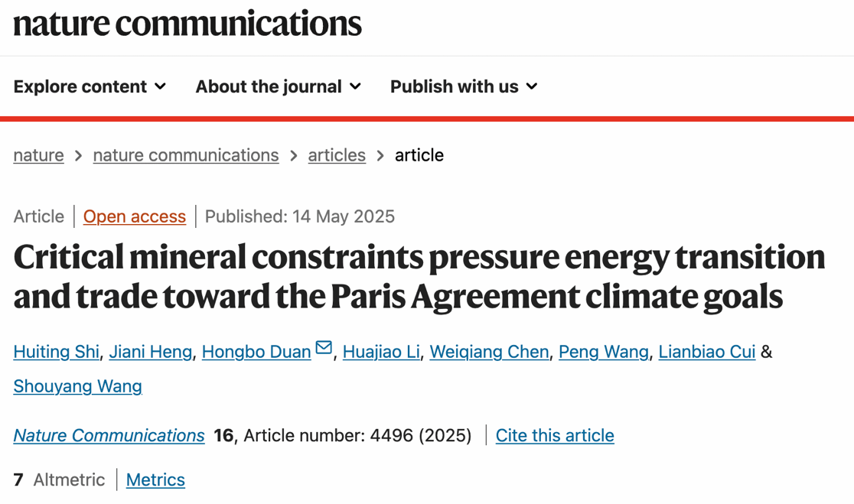The height and width of the screenshot is (504, 854).
Task: View author Jiani Heng
Action: (x=150, y=352)
